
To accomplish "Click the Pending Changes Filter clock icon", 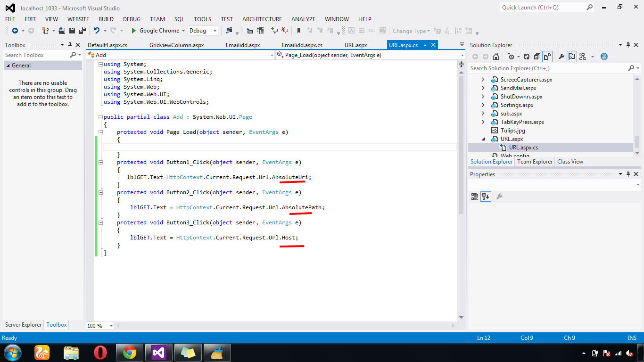I will point(511,57).
